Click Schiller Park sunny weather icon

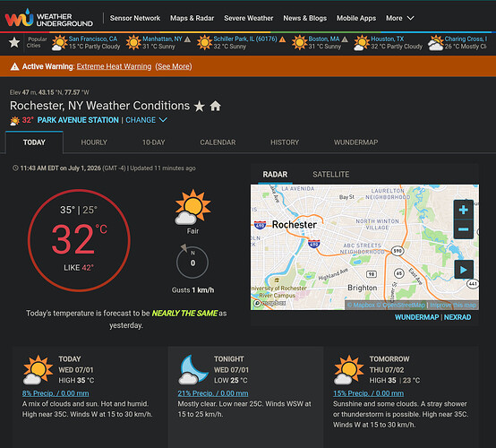click(204, 43)
